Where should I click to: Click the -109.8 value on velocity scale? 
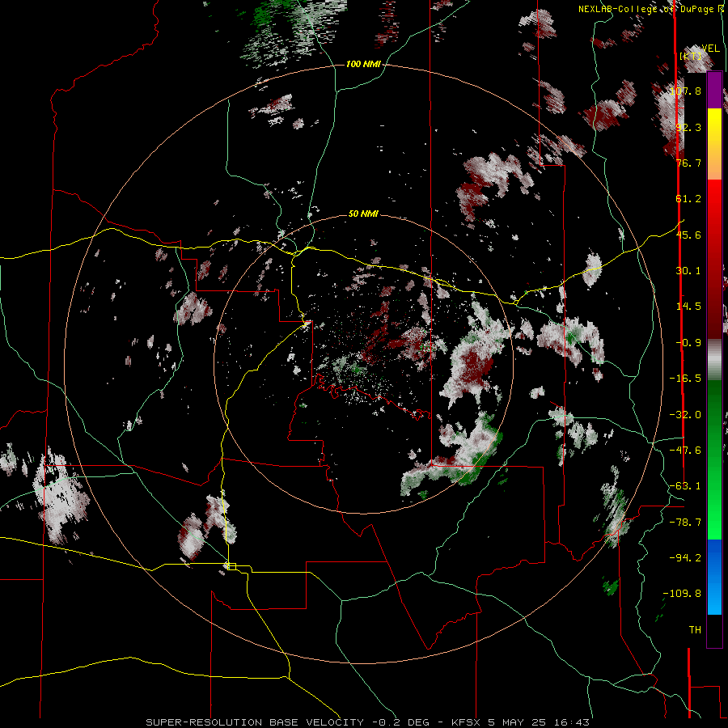(x=682, y=594)
